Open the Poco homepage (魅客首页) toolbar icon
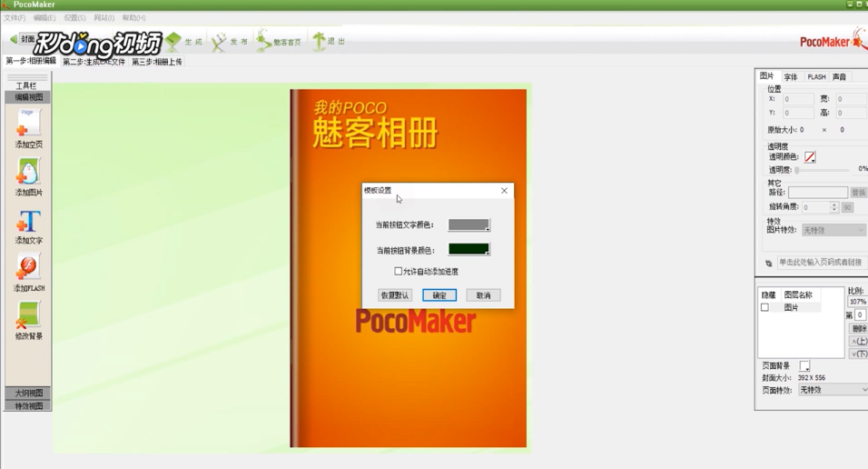 point(263,41)
